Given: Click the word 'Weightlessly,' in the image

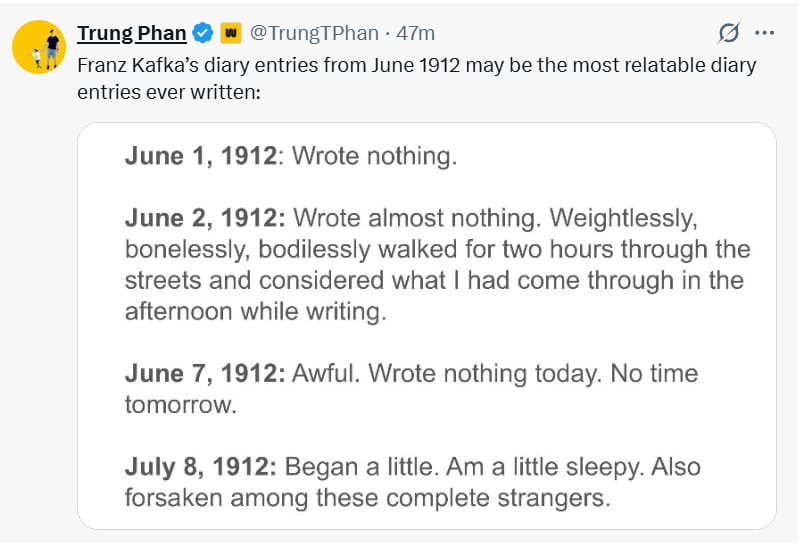Looking at the screenshot, I should point(623,218).
